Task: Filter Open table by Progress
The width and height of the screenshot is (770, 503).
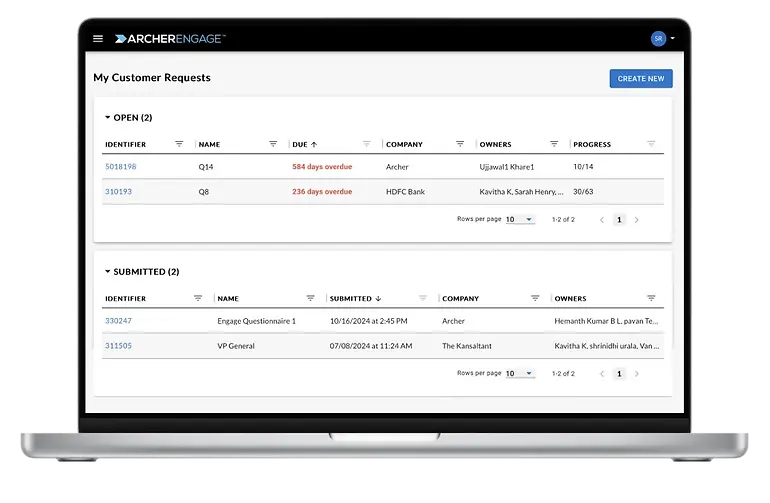Action: (651, 144)
